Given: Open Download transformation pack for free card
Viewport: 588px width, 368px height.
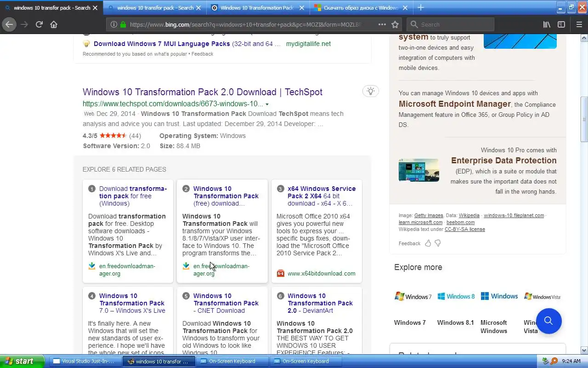Looking at the screenshot, I should click(133, 196).
